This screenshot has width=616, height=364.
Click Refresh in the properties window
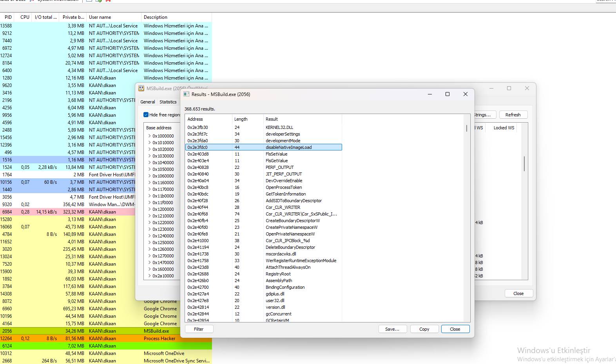(x=513, y=115)
